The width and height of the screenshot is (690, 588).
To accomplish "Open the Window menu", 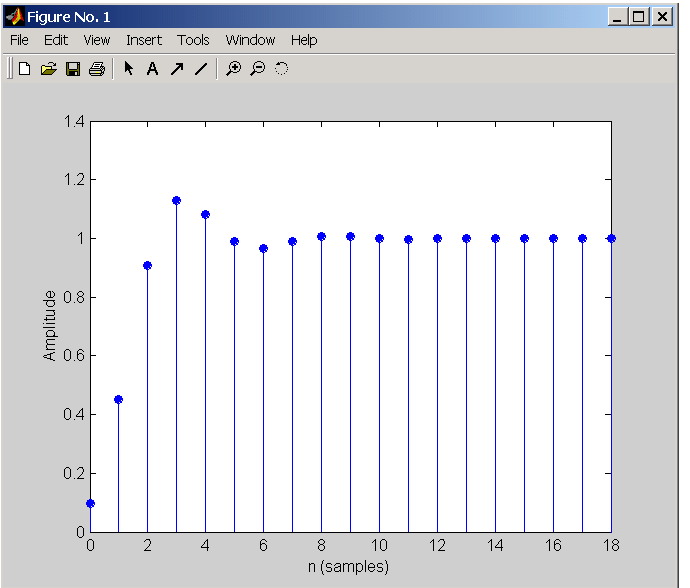I will (x=250, y=40).
